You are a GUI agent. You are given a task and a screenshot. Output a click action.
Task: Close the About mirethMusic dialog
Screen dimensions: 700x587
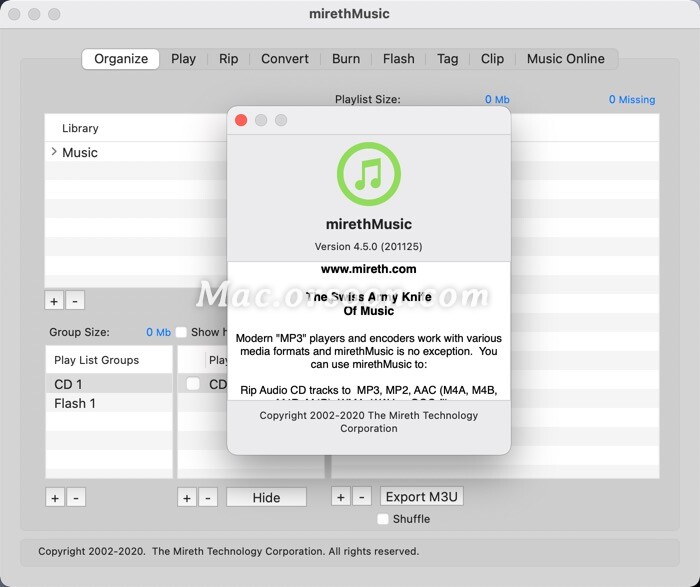(x=241, y=120)
